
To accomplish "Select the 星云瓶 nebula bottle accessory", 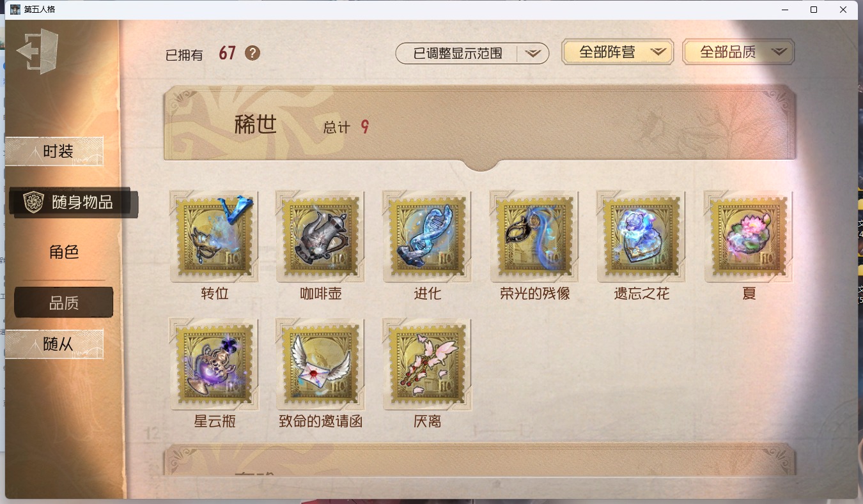I will pyautogui.click(x=214, y=364).
